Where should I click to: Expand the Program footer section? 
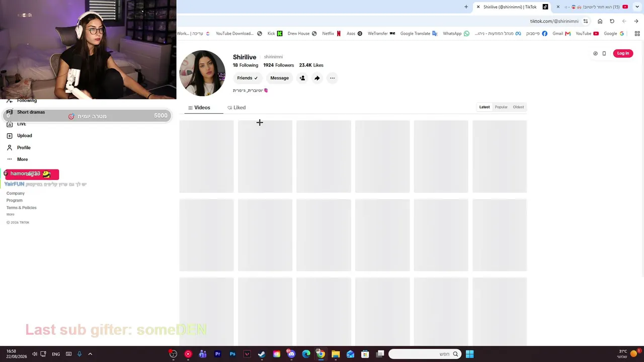[15, 201]
